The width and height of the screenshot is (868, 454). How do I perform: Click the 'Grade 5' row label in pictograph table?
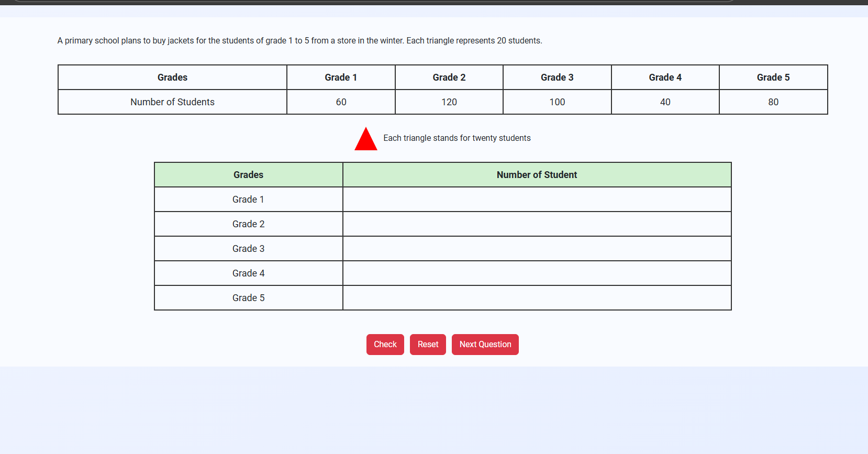248,298
